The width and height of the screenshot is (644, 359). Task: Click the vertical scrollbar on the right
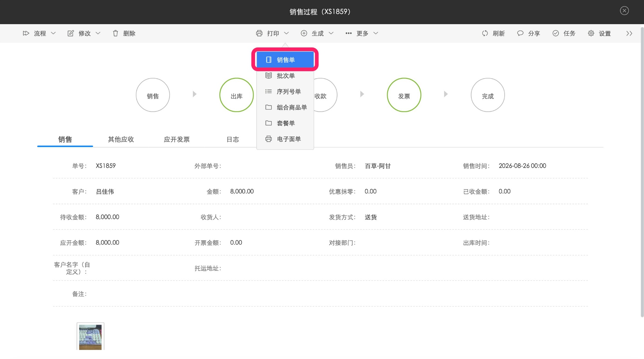642,172
